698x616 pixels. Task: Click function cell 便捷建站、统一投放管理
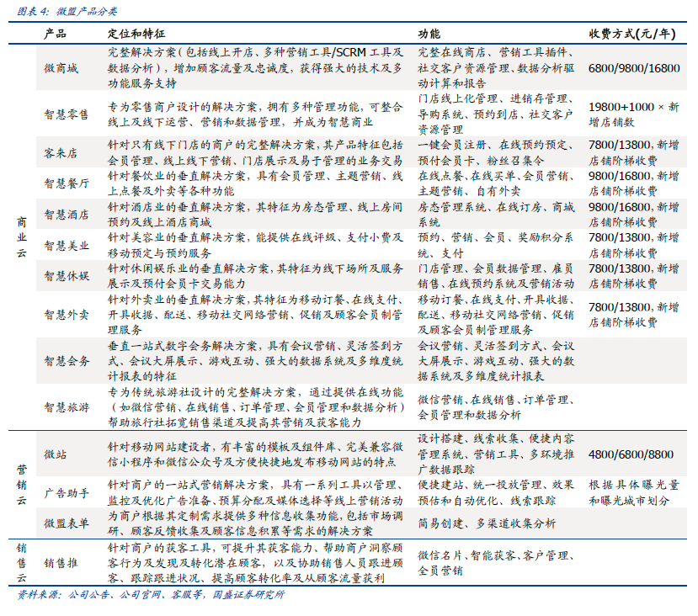tap(496, 493)
